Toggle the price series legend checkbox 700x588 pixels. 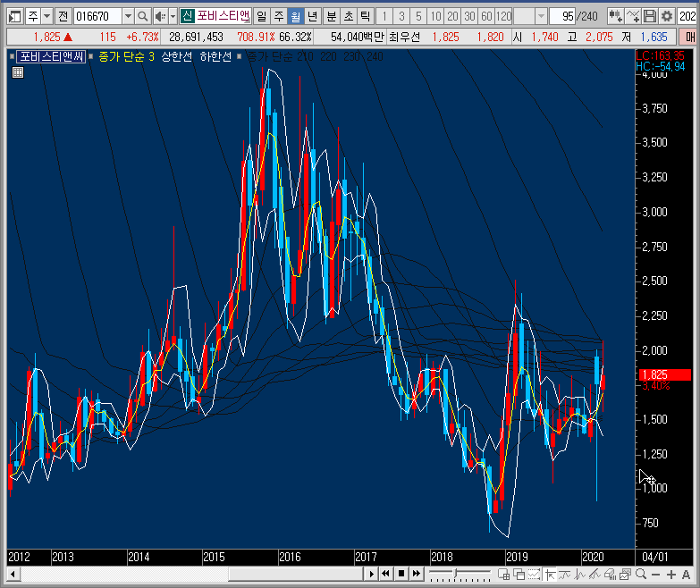coord(13,56)
